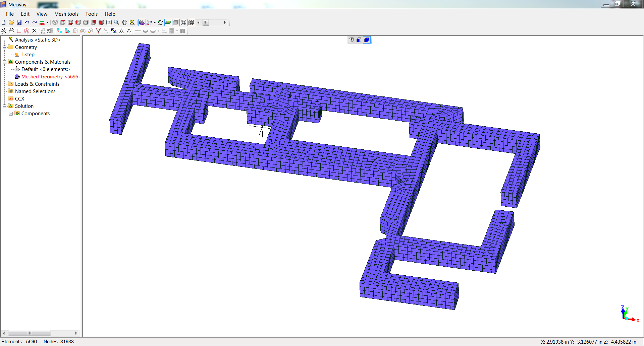Open the View menu
The height and width of the screenshot is (346, 644).
click(x=42, y=14)
